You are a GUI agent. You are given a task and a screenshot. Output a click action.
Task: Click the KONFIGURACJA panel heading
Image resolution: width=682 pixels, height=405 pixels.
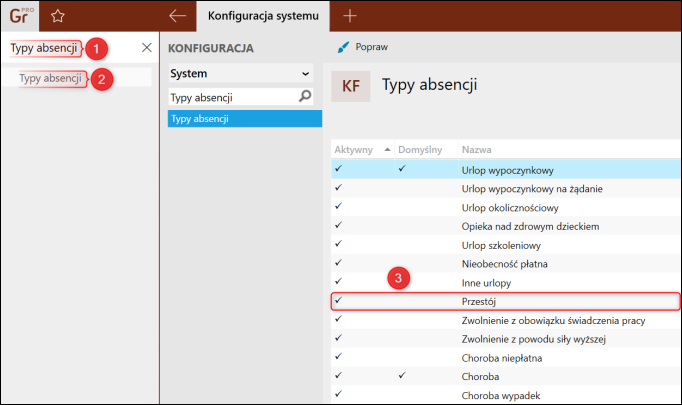[211, 48]
